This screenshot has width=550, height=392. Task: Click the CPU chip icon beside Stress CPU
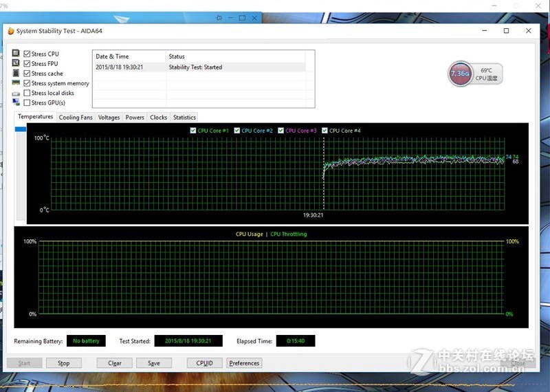pyautogui.click(x=16, y=53)
